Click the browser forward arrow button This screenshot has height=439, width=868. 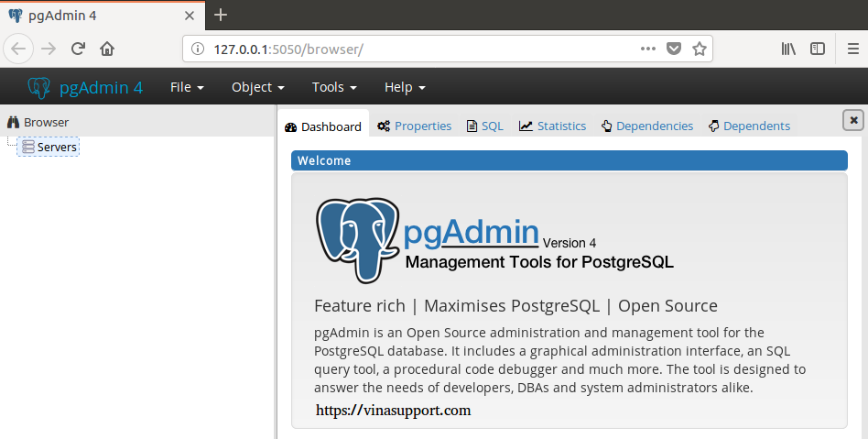tap(49, 49)
